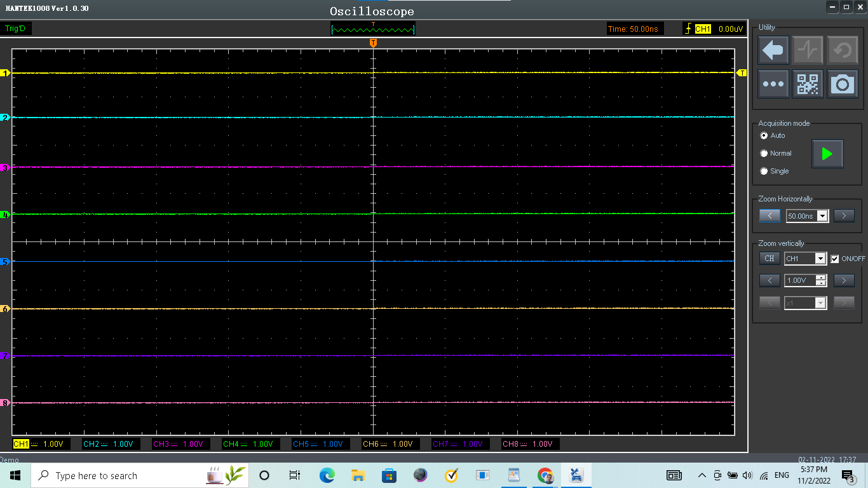Select the CH5 label in the channel bar
The image size is (868, 488).
(x=301, y=444)
